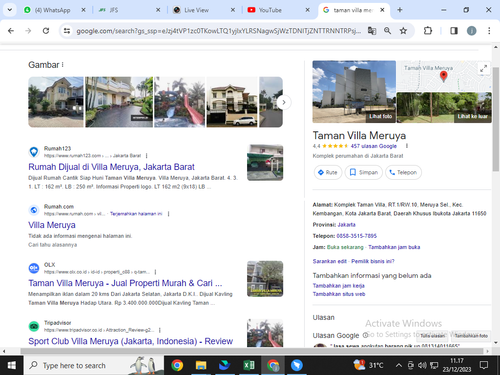Open the water slide image thumbnail
The width and height of the screenshot is (500, 375).
coord(180,102)
